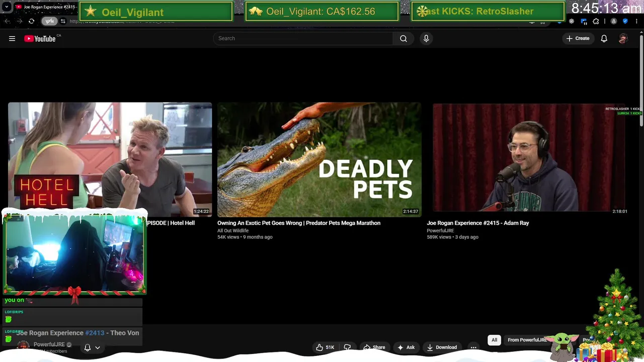The image size is (644, 362).
Task: Like the video with thumbs-up 51K
Action: (x=325, y=347)
